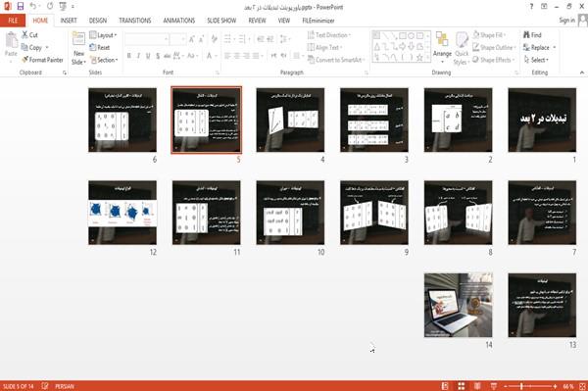Select the triangle shape in shapes gallery
This screenshot has height=391, width=588.
(x=377, y=47)
